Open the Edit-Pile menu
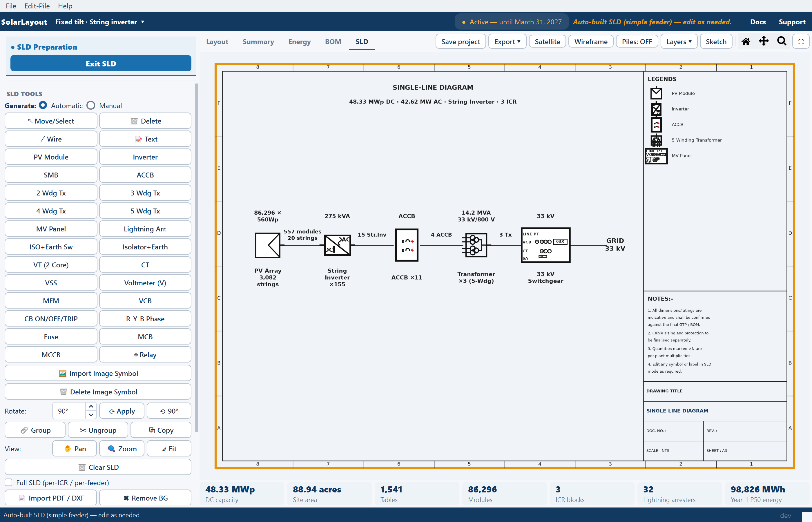The height and width of the screenshot is (522, 812). pyautogui.click(x=37, y=6)
